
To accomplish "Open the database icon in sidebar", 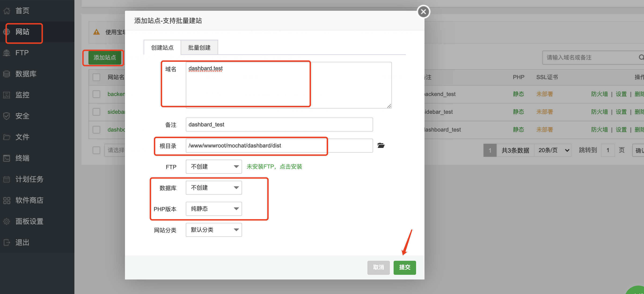I will click(x=7, y=74).
